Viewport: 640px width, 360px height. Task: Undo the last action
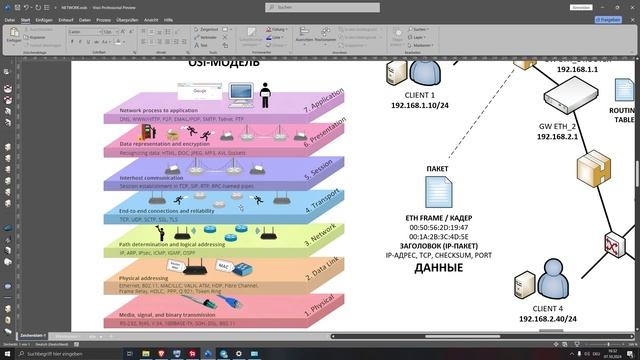pos(26,7)
